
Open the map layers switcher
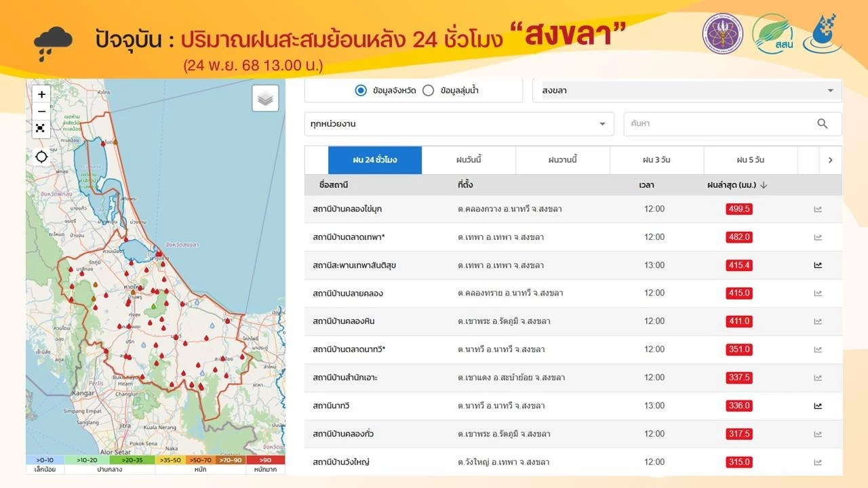(x=264, y=98)
